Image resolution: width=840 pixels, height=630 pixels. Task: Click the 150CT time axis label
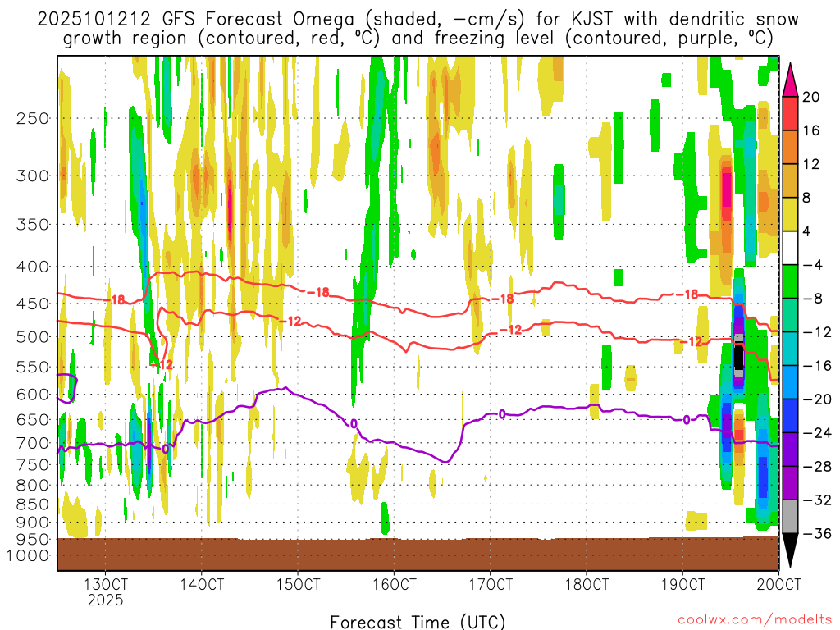coord(298,584)
